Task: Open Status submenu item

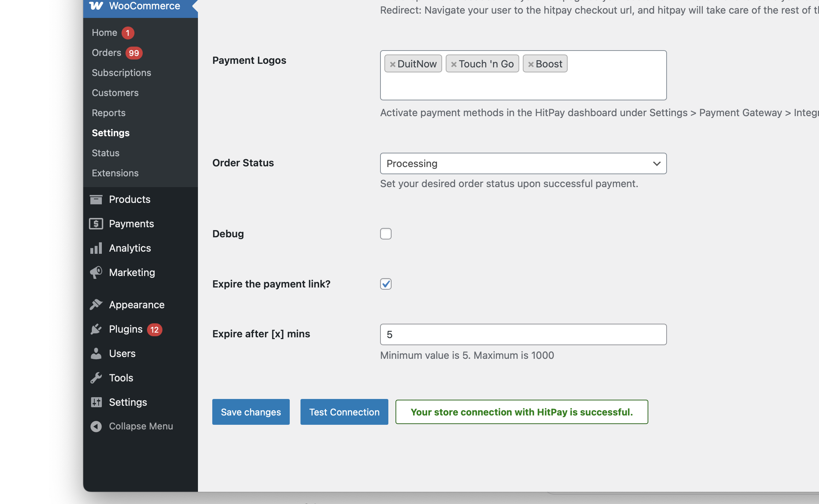Action: point(105,153)
